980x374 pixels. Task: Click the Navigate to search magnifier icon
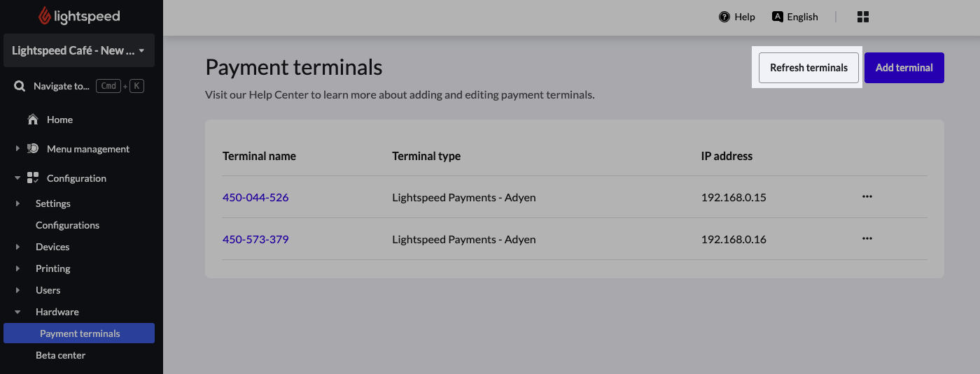click(20, 86)
